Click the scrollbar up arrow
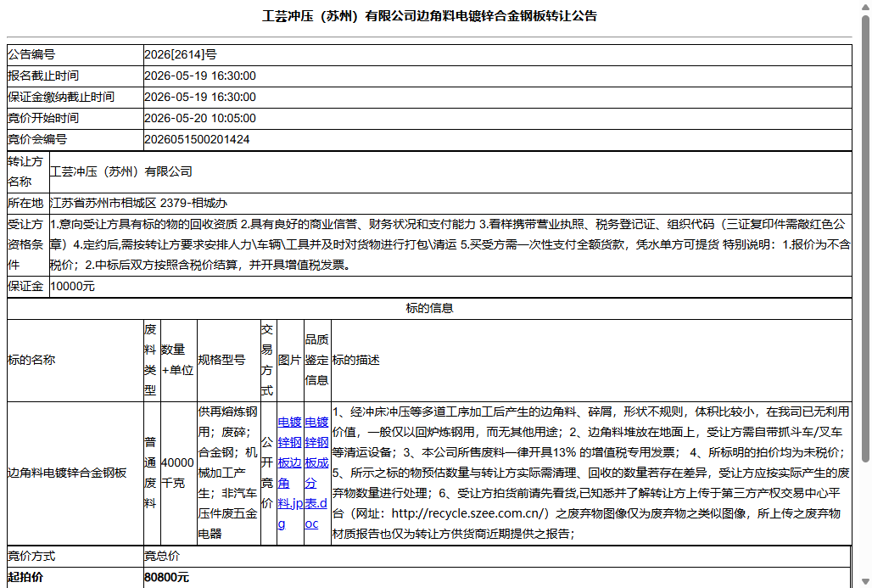 [865, 6]
